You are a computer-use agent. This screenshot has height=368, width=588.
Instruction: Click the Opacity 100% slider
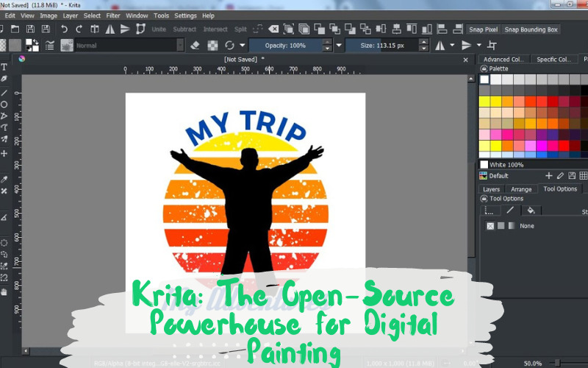(x=285, y=46)
